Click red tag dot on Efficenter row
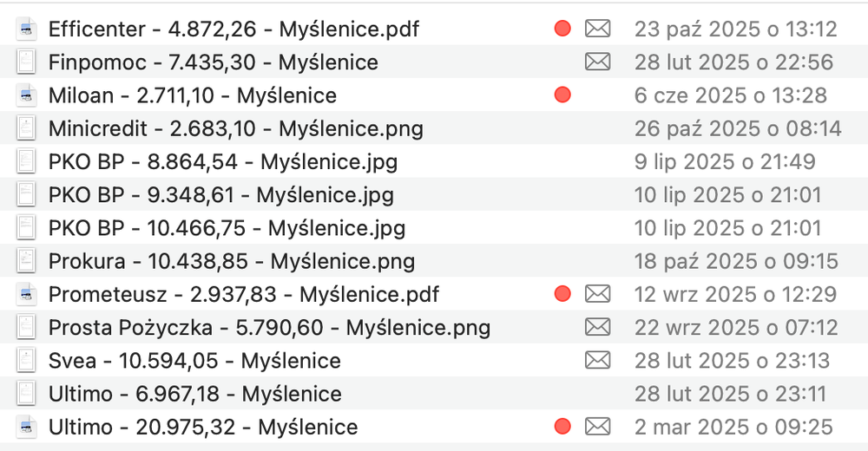868x451 pixels. coord(562,29)
